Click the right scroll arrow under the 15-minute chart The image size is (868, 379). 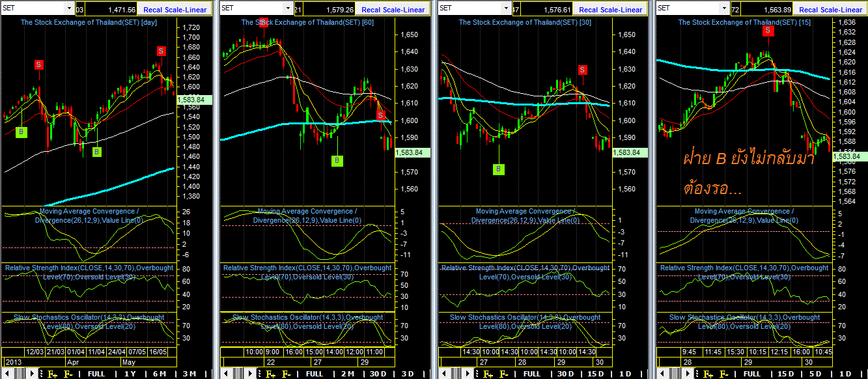coord(688,374)
